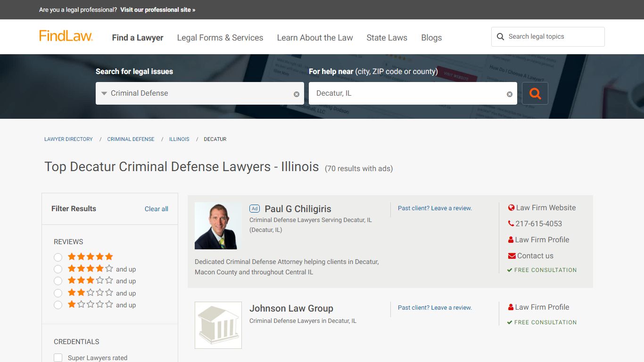The image size is (644, 362).
Task: Click the Ad badge next to Paul G Chiligiris
Action: point(255,209)
